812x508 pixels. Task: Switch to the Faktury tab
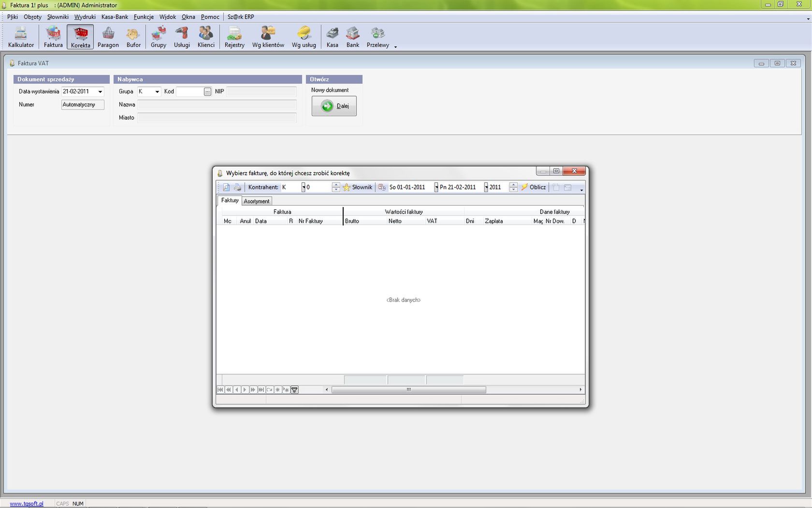point(230,200)
